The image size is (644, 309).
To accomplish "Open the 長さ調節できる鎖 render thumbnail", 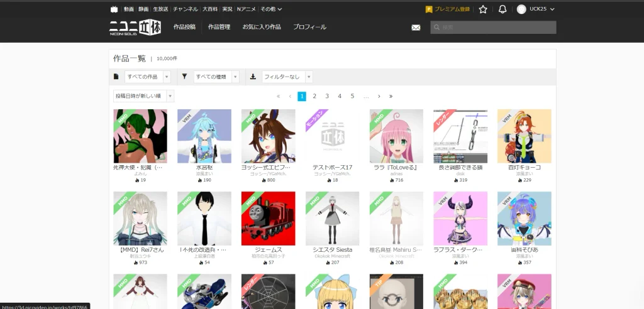I will pos(460,136).
